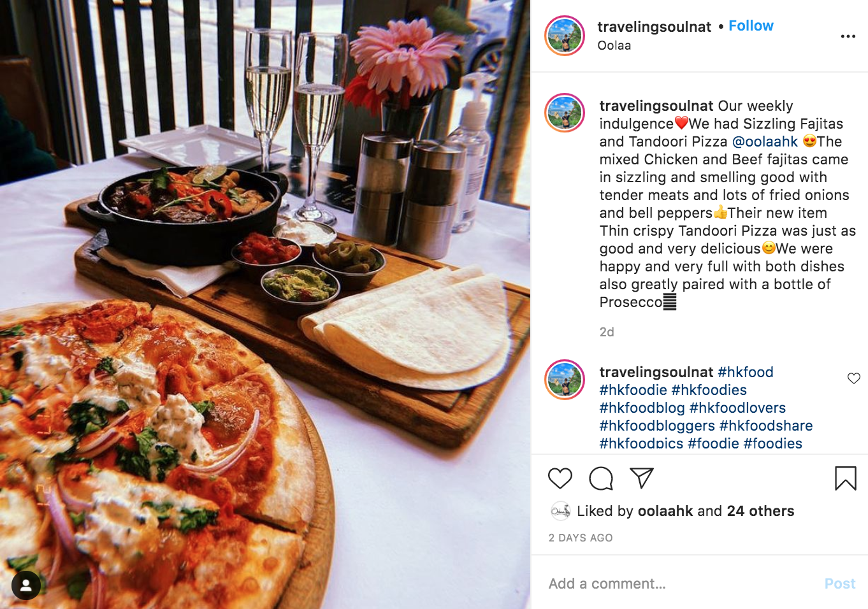Open the pizza and fajitas photo

click(265, 304)
